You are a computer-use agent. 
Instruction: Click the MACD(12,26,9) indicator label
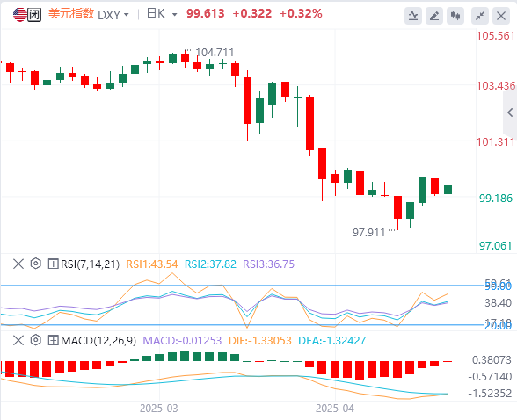pos(98,341)
